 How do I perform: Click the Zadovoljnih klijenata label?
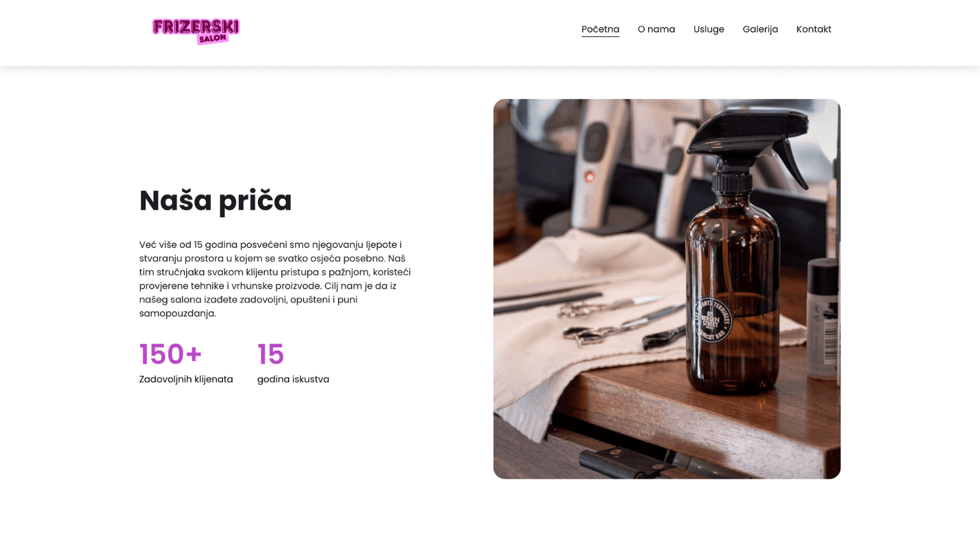186,380
